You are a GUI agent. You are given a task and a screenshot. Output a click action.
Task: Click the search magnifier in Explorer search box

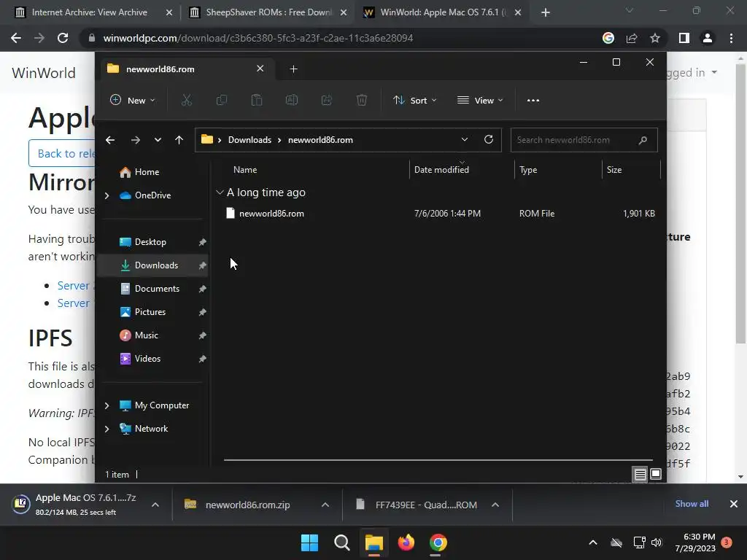coord(643,140)
